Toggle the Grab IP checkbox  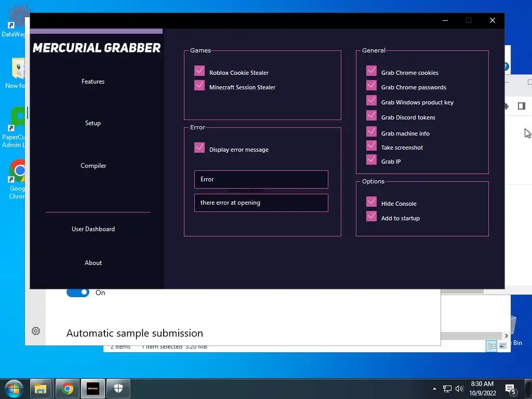click(371, 159)
